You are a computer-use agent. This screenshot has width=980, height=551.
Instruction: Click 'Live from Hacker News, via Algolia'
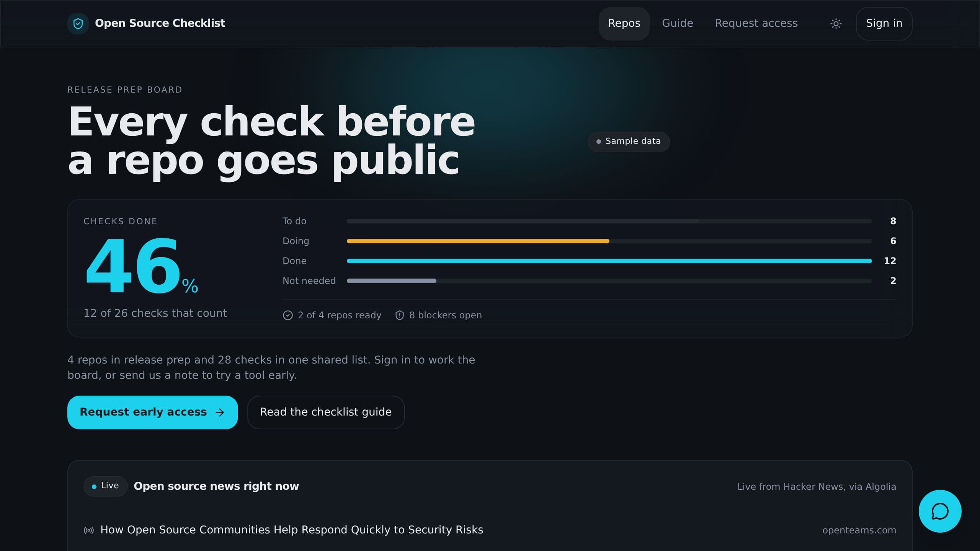click(x=817, y=487)
